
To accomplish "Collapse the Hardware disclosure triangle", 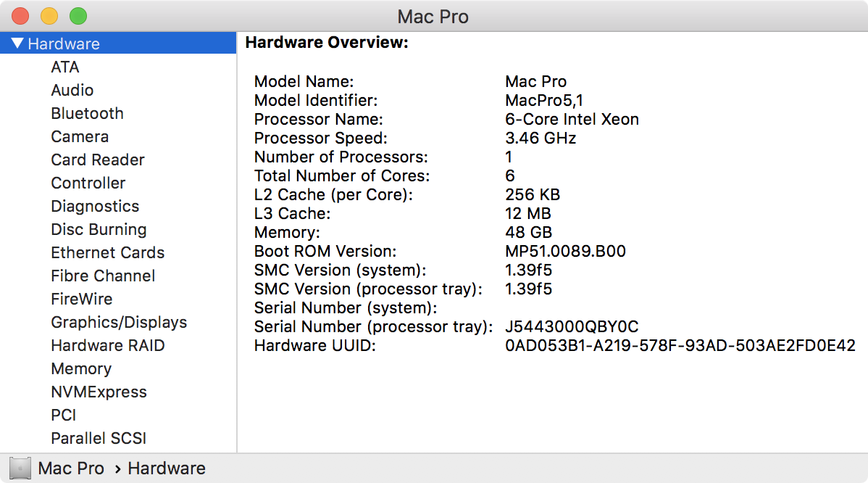I will 17,44.
